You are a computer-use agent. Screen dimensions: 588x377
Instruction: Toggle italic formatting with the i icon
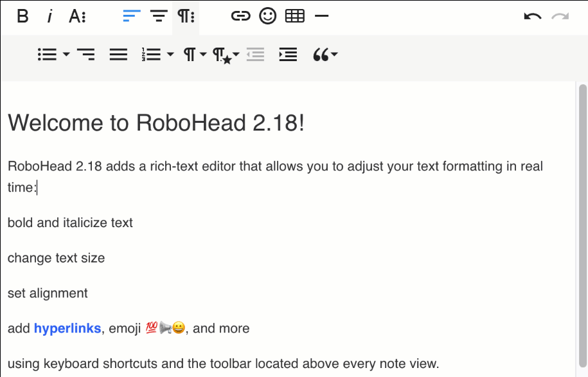pyautogui.click(x=49, y=16)
